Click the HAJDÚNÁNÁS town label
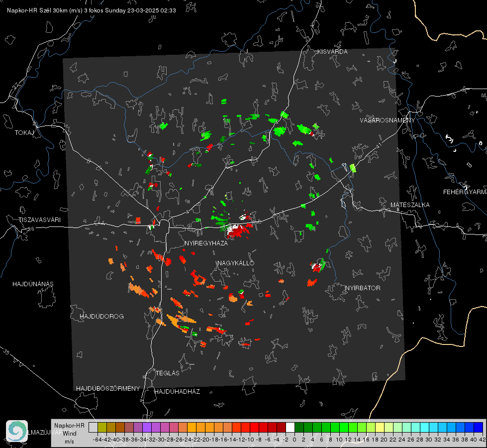 click(x=33, y=284)
